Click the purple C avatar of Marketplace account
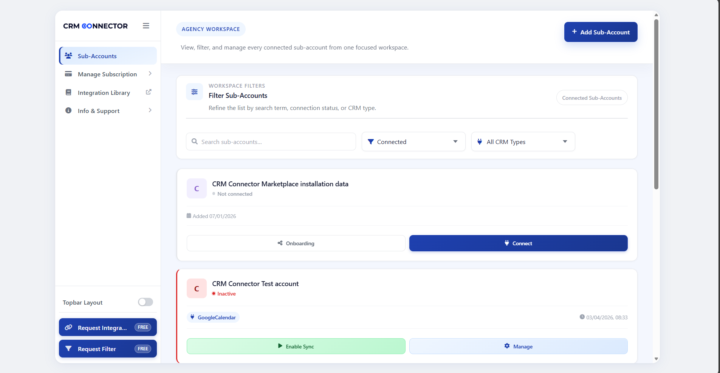 coord(197,188)
